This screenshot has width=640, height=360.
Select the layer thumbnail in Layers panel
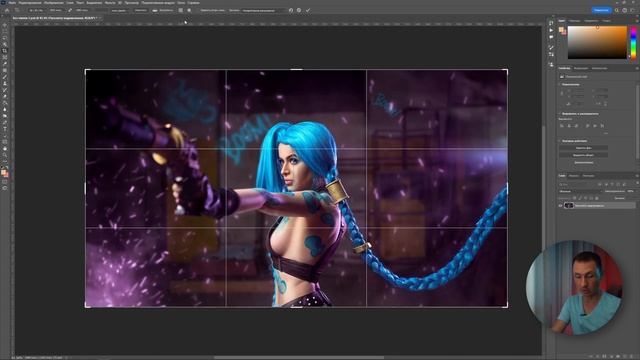pyautogui.click(x=569, y=205)
